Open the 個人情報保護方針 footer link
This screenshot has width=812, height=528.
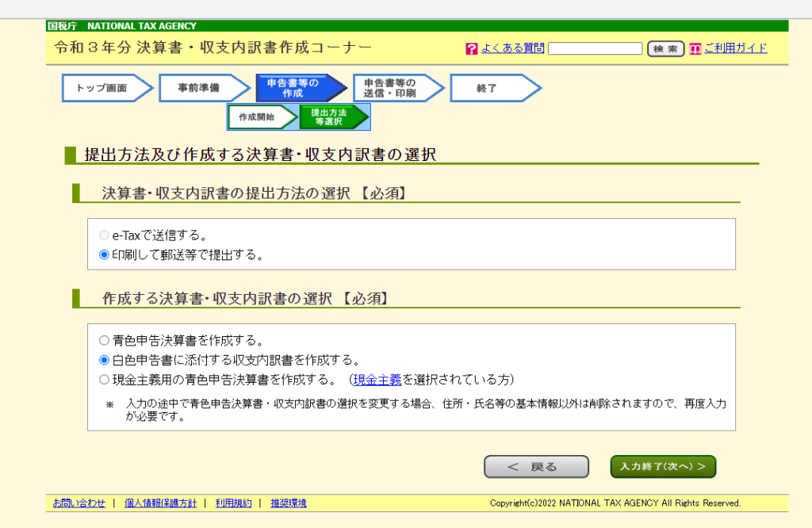tap(160, 503)
